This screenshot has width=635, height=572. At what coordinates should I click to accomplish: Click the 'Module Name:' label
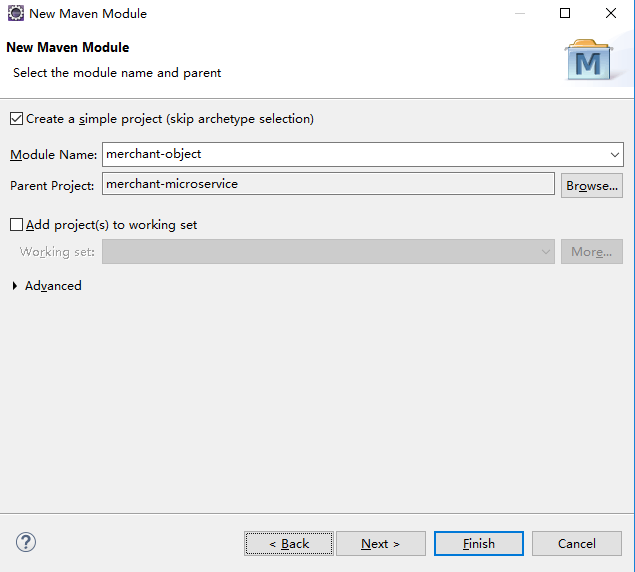53,155
